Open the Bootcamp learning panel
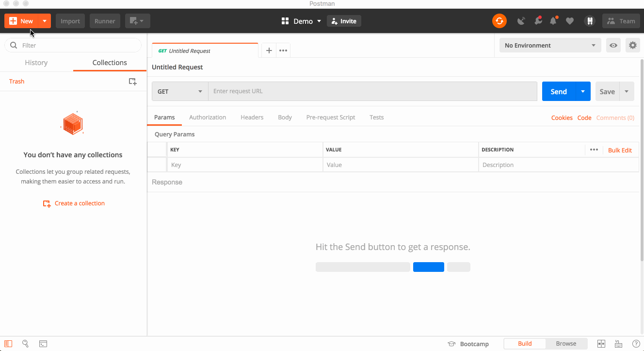This screenshot has height=351, width=644. (x=468, y=344)
